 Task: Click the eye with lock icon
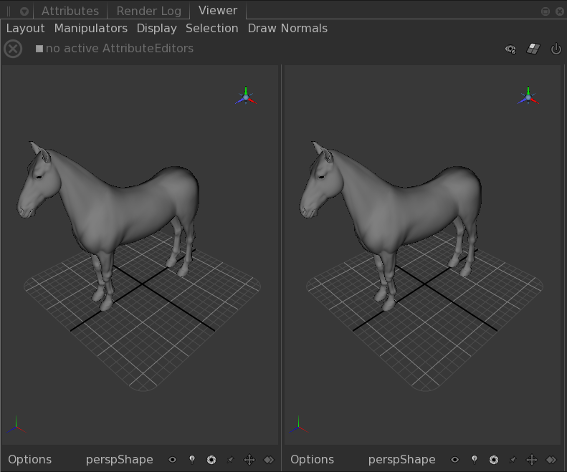pyautogui.click(x=510, y=49)
